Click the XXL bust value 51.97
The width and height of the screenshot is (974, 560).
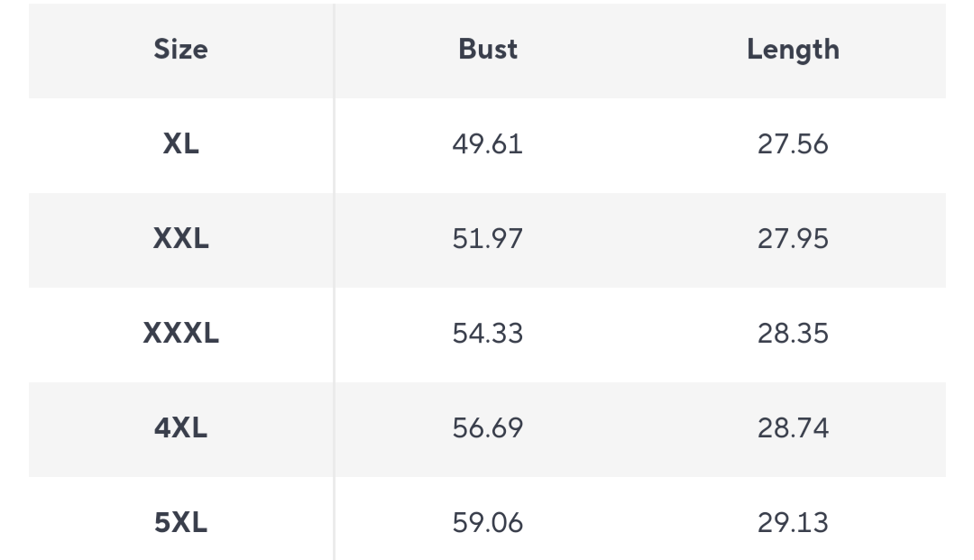488,239
